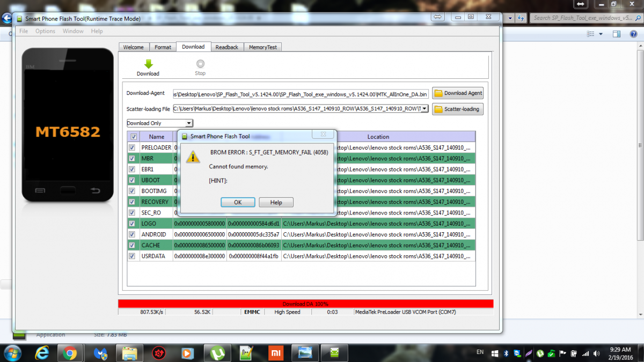644x362 pixels.
Task: Click the ANDROID begin address 0x0000000006500000
Action: 200,234
